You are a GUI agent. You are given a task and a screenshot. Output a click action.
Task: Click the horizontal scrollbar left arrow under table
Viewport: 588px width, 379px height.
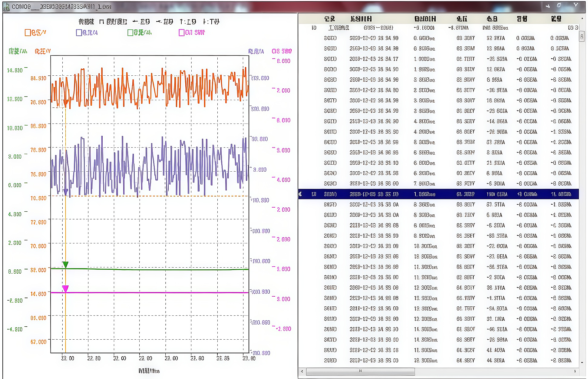click(302, 371)
